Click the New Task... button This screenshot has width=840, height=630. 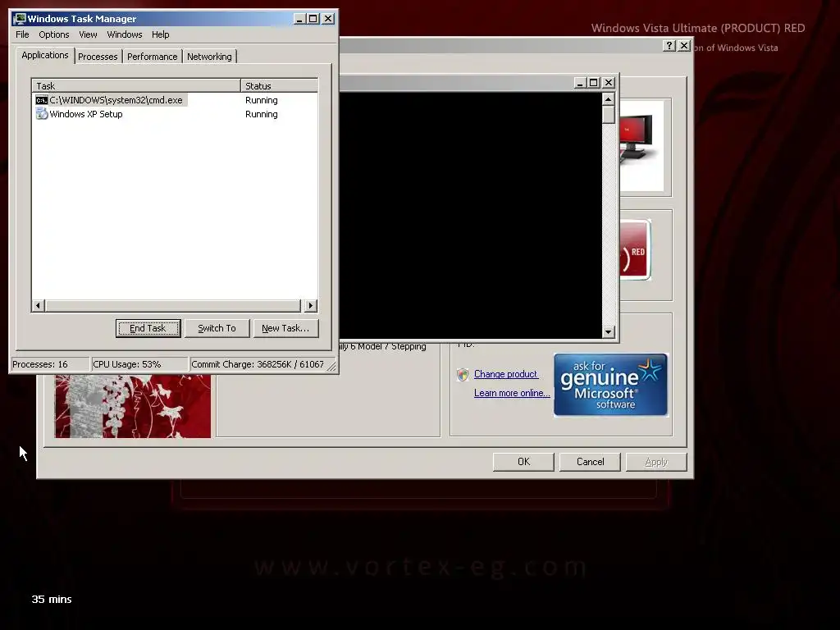click(x=285, y=328)
